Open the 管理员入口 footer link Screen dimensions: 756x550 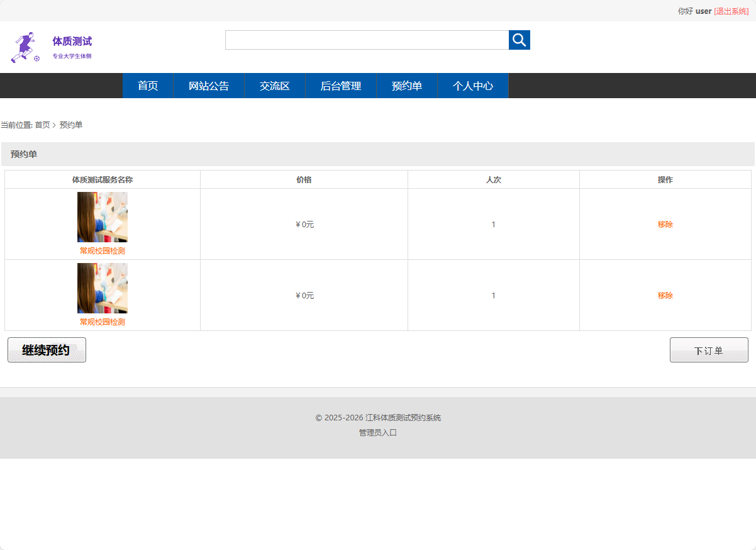point(378,433)
